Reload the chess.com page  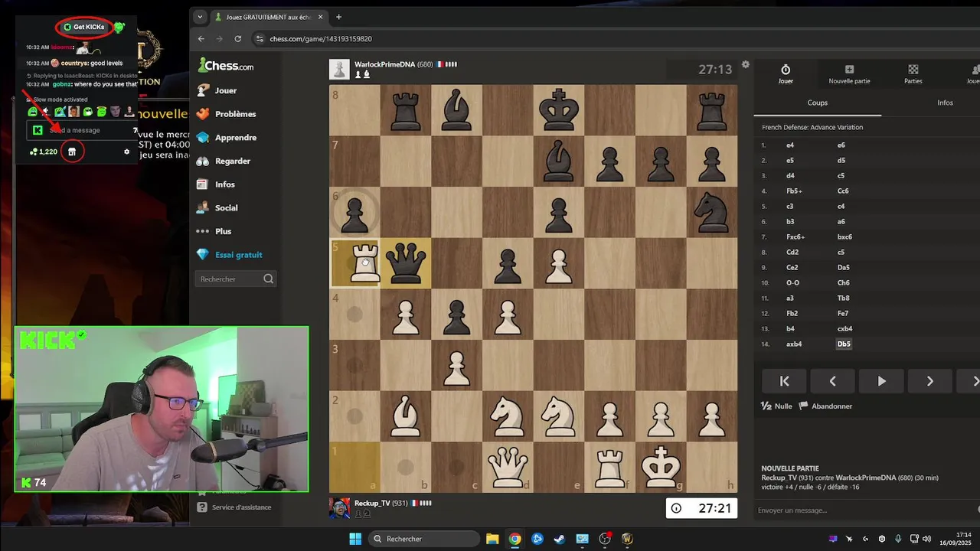(238, 38)
